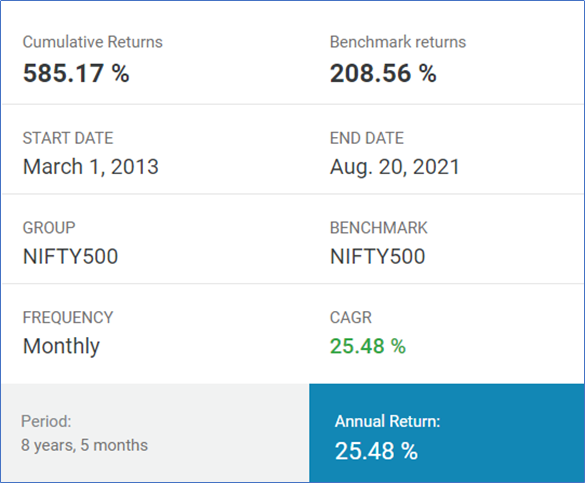585x483 pixels.
Task: Click the Cumulative Returns value 585.17 %
Action: pos(76,73)
